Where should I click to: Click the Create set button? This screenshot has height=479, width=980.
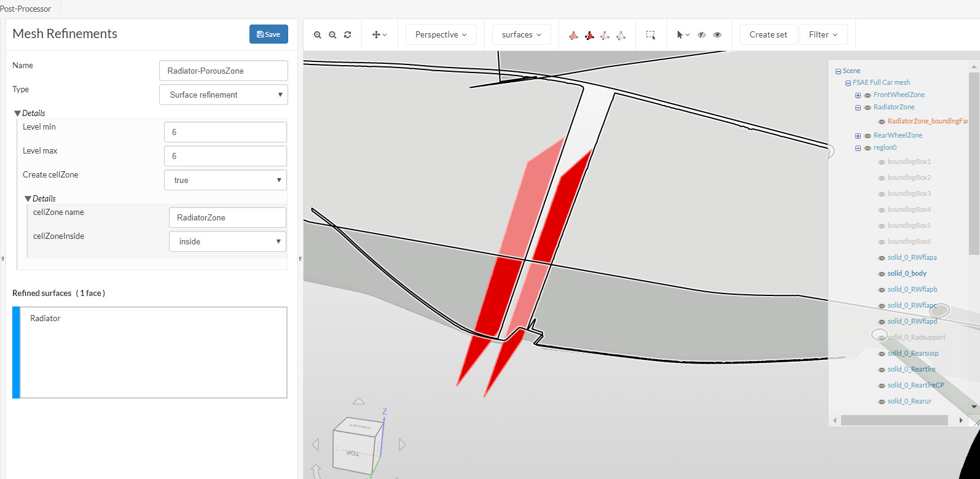point(768,35)
